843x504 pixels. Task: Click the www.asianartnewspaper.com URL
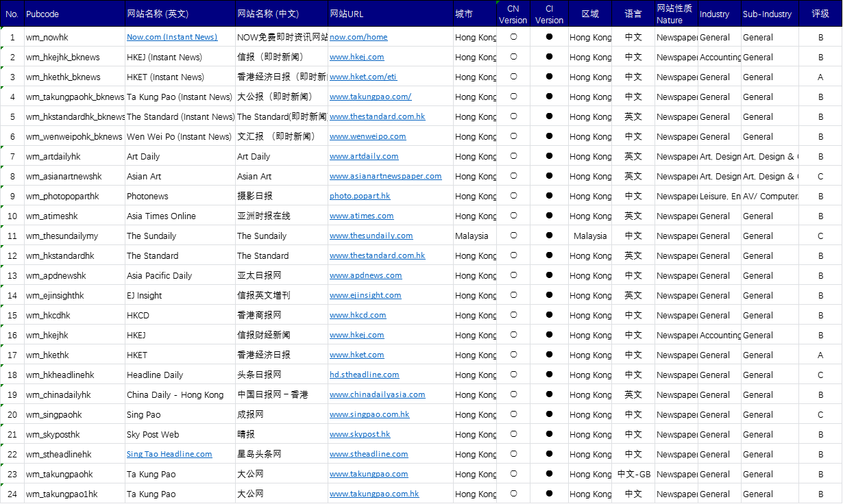[x=386, y=176]
